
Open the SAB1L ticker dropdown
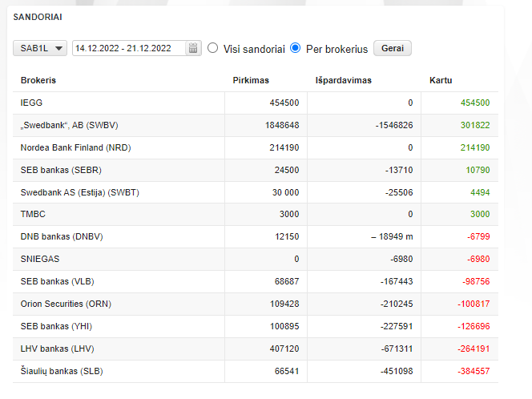40,48
